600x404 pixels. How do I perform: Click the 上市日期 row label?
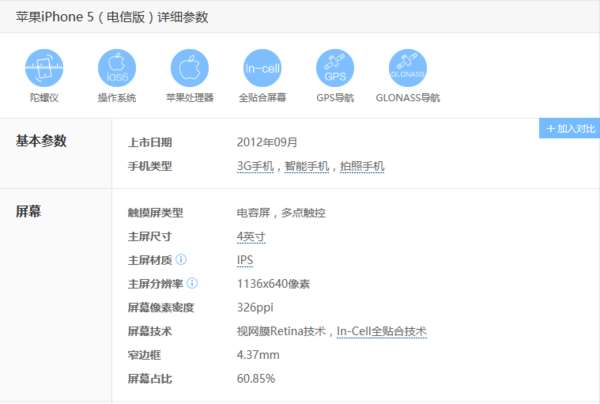(150, 142)
